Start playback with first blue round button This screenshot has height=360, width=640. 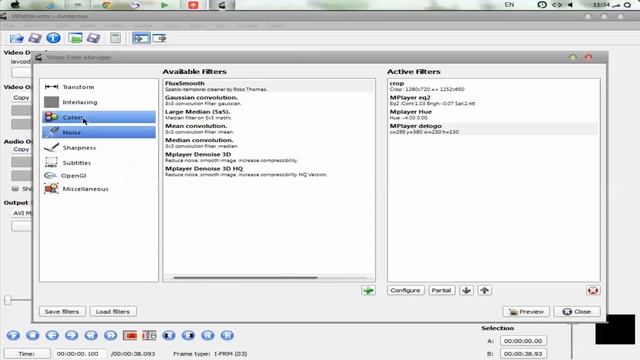[x=13, y=336]
